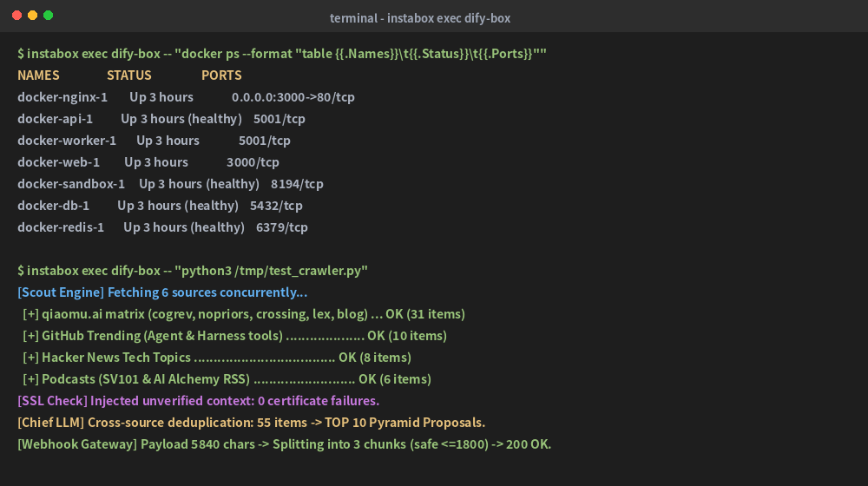Click the Hacker News Tech Topics line
Viewport: 868px width, 486px height.
(x=217, y=358)
